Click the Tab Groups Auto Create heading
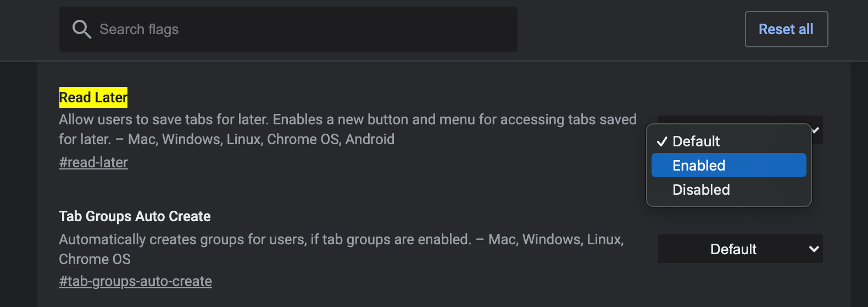The image size is (868, 307). 135,216
